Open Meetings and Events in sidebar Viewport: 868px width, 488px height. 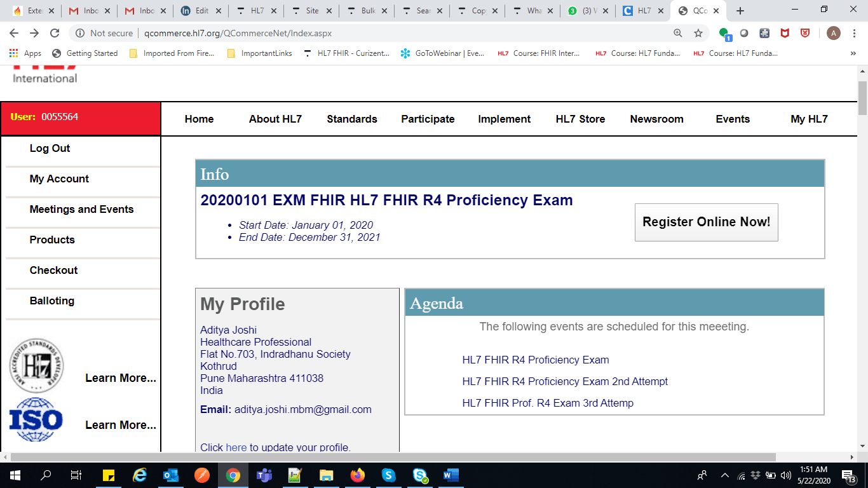[x=81, y=209]
